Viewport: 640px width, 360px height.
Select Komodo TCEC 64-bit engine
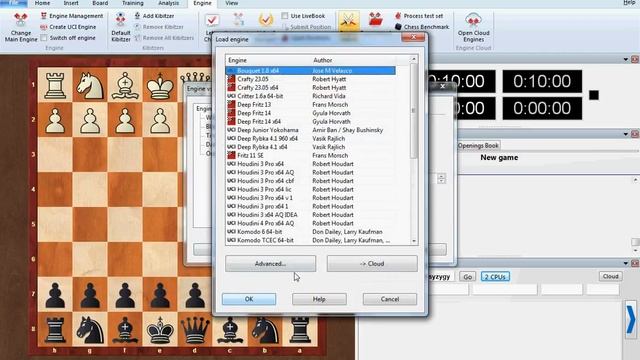click(311, 240)
